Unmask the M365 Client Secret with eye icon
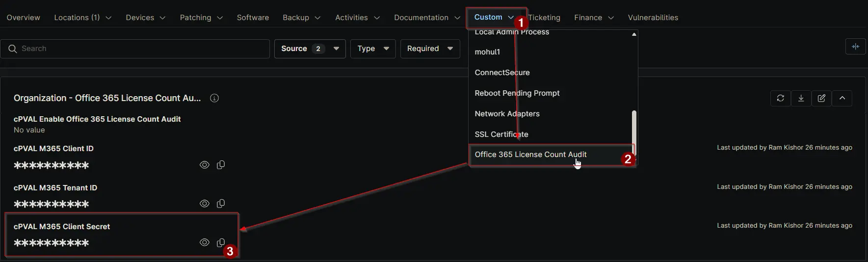Viewport: 868px width, 262px height. 205,242
